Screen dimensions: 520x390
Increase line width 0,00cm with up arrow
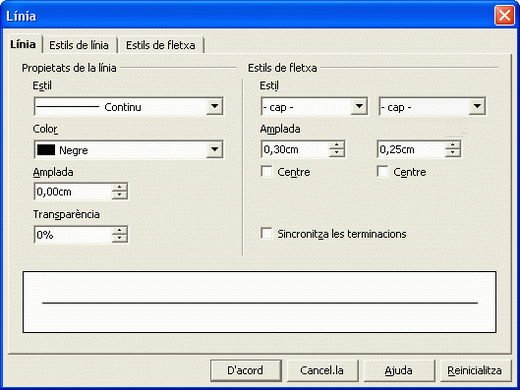119,187
